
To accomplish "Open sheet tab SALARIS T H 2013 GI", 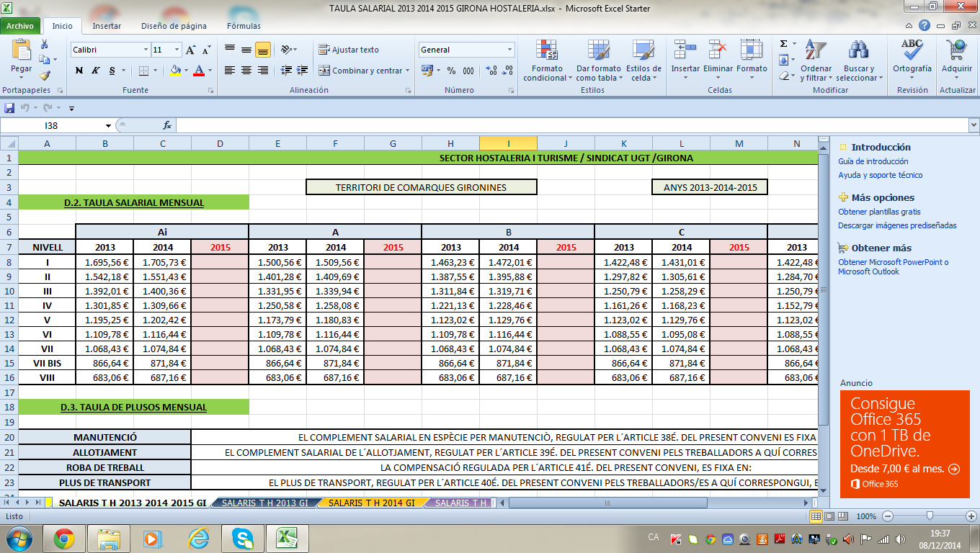I will pyautogui.click(x=264, y=503).
